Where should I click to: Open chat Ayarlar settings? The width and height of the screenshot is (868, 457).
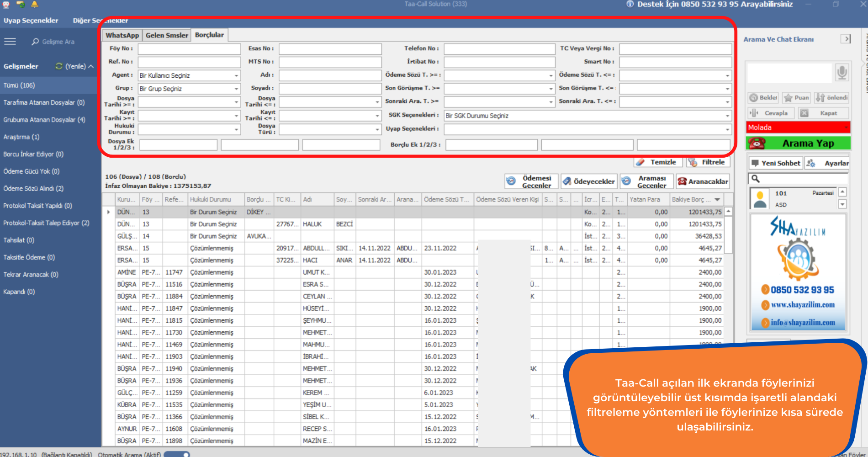827,163
